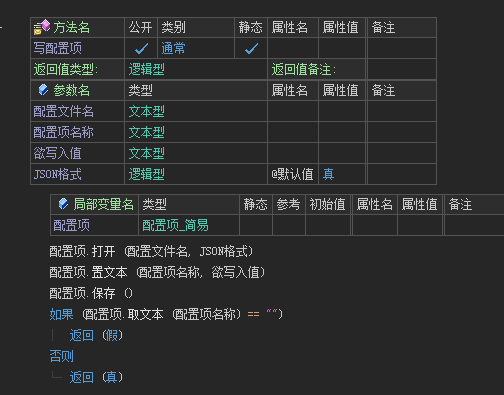Select the 返回值类型: label

tap(66, 69)
